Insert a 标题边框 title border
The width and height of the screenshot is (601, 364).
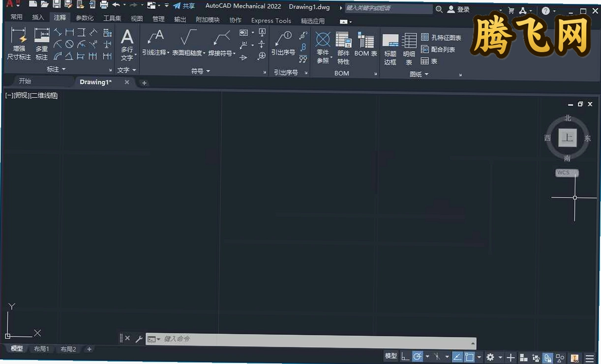pyautogui.click(x=391, y=49)
